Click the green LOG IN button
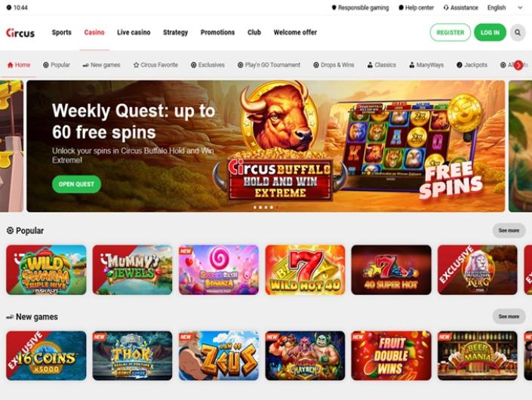 click(490, 32)
